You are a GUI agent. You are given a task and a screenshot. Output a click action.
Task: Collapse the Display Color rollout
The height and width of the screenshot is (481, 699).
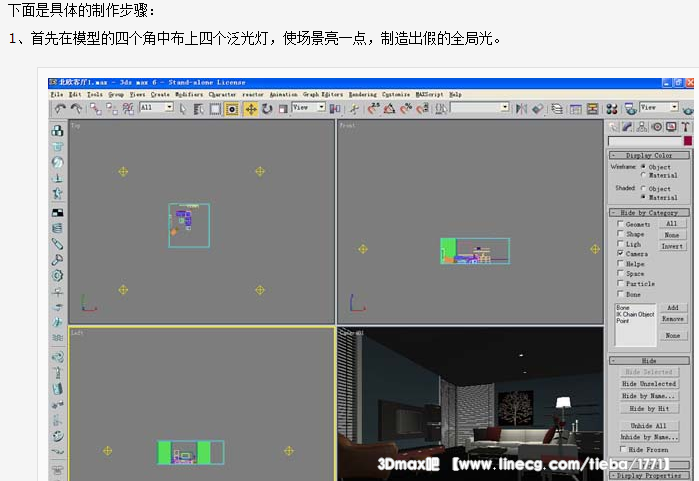click(649, 156)
